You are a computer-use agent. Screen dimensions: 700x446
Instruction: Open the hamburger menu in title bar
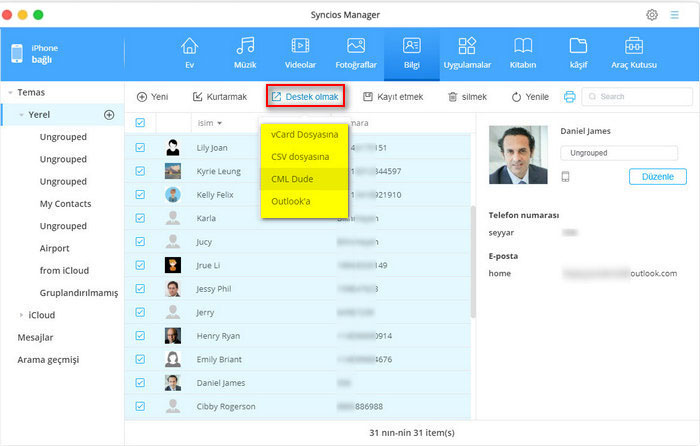[675, 15]
